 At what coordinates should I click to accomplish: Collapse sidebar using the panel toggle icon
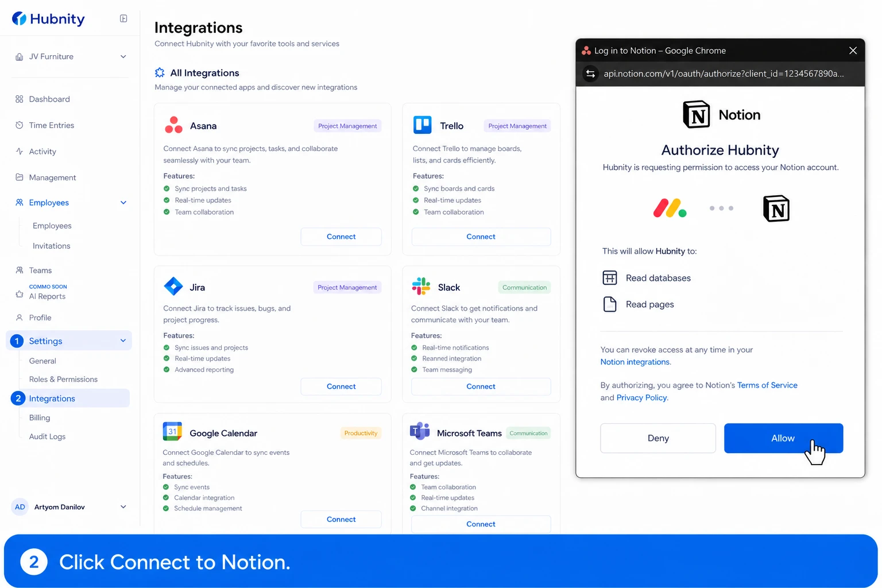(123, 18)
